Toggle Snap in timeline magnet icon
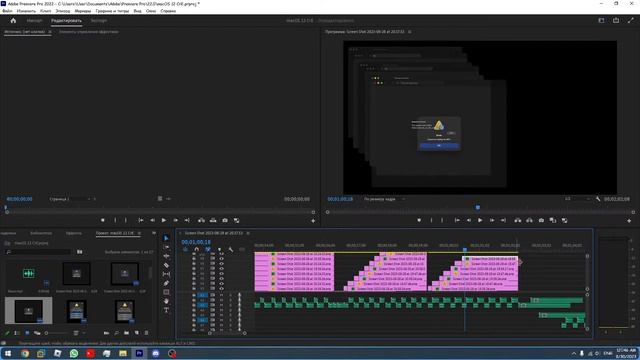This screenshot has height=360, width=640. tap(197, 249)
